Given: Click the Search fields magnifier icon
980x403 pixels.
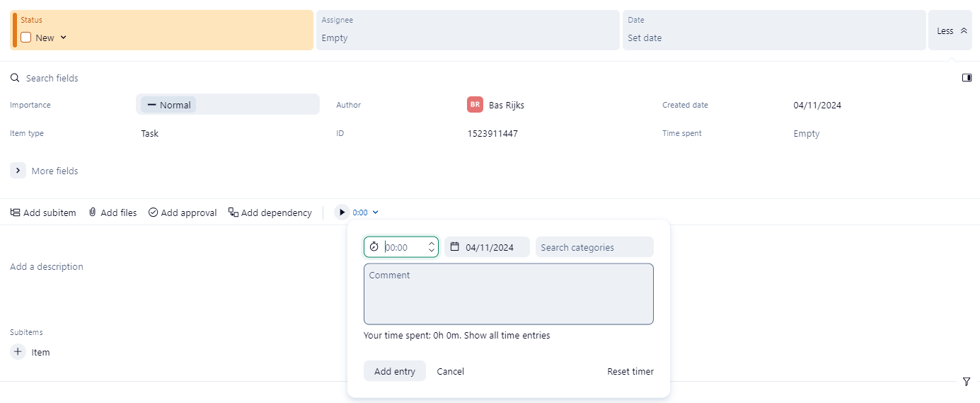Looking at the screenshot, I should tap(15, 78).
